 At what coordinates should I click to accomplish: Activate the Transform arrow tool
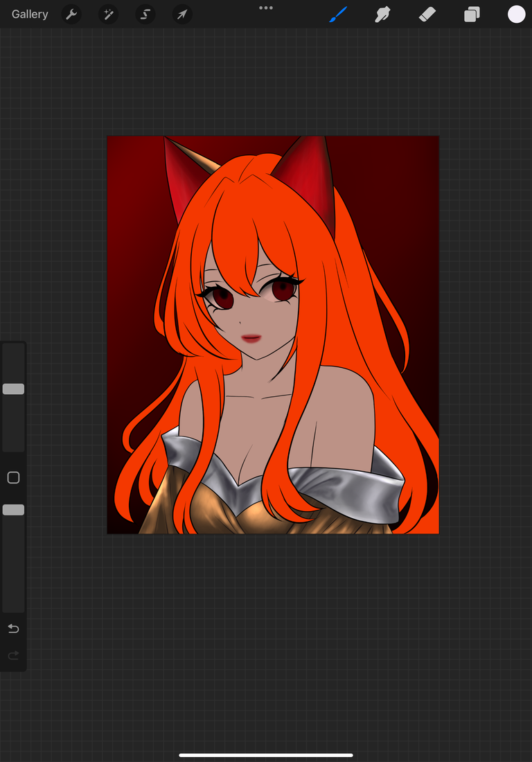(182, 15)
